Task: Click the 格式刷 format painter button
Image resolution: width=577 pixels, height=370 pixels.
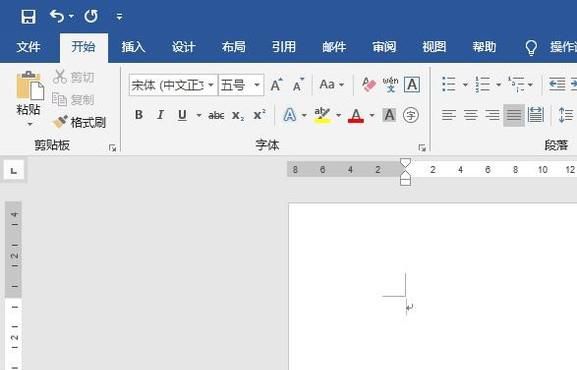Action: pos(79,122)
